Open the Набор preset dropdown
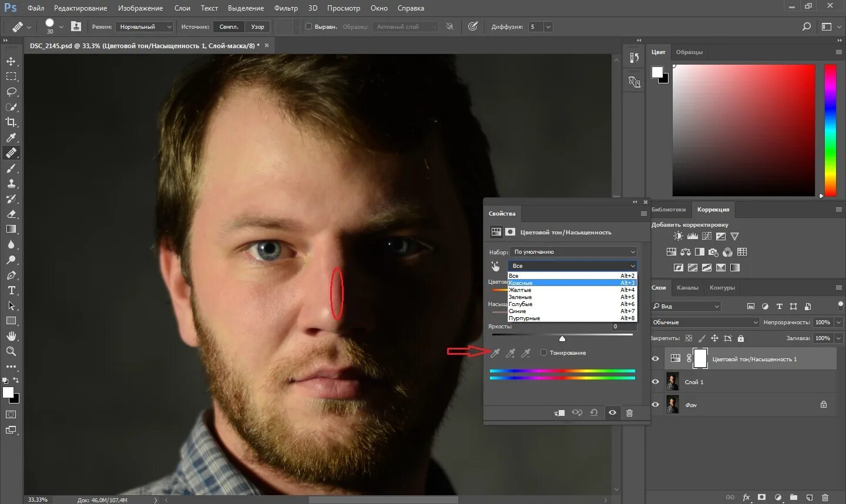The image size is (846, 504). click(x=573, y=251)
